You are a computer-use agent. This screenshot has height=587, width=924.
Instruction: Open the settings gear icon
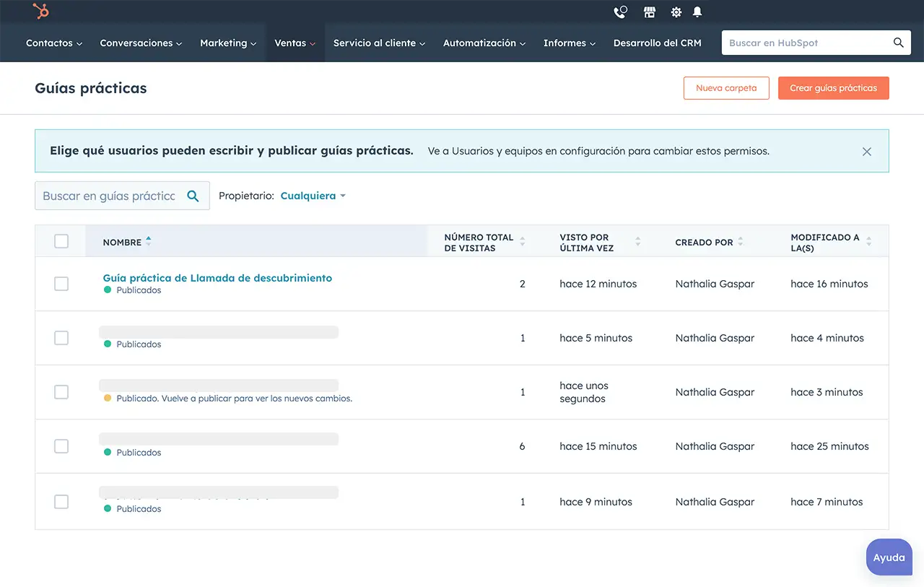(676, 12)
